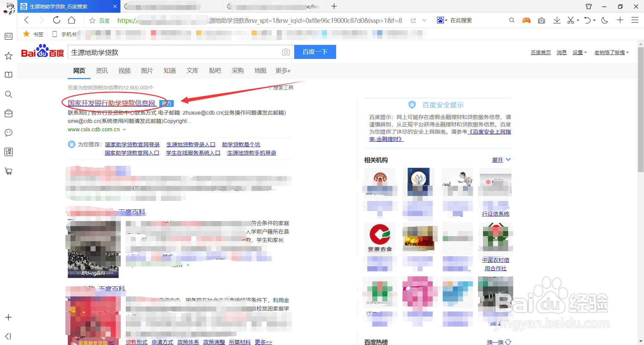
Task: Open the 百度首页 link
Action: [x=541, y=53]
